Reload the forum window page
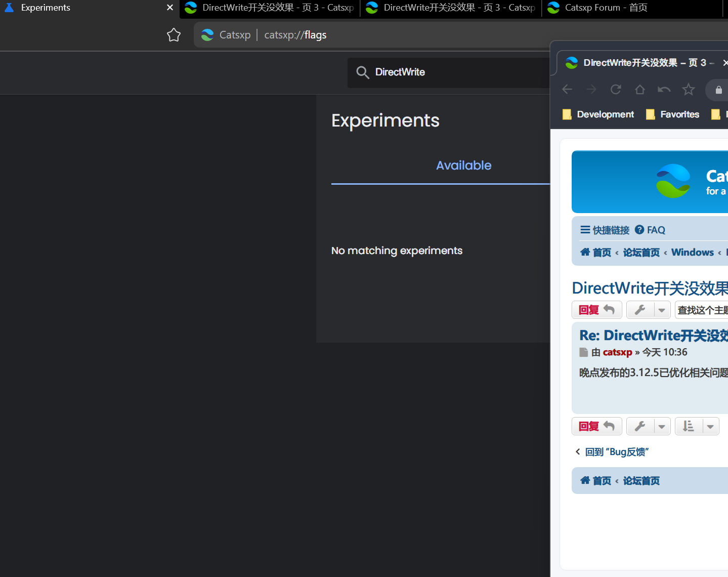This screenshot has width=728, height=577. 616,90
